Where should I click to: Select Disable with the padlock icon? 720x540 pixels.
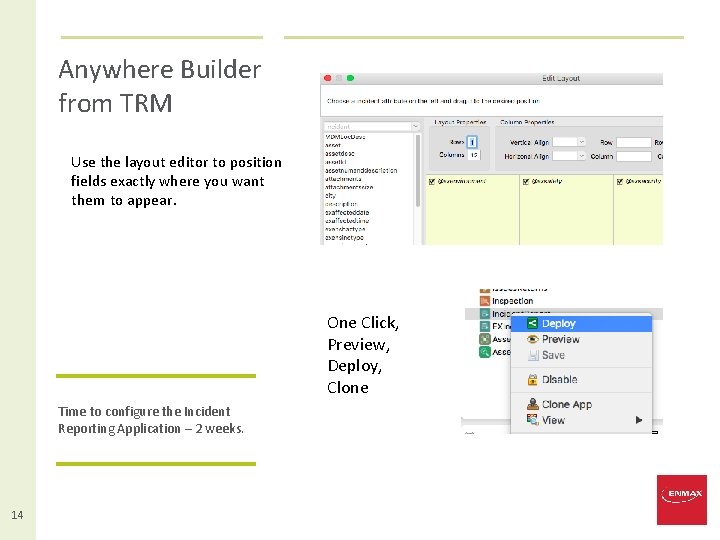click(x=581, y=379)
